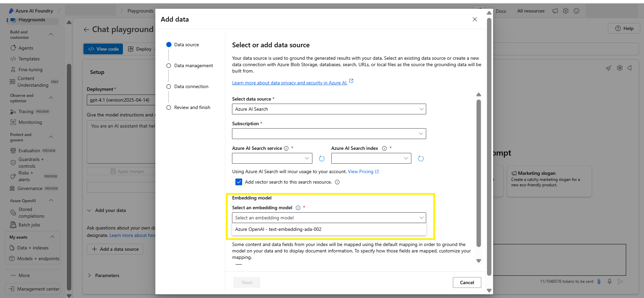The width and height of the screenshot is (644, 298).
Task: Show info about Azure AI Search service
Action: (286, 148)
